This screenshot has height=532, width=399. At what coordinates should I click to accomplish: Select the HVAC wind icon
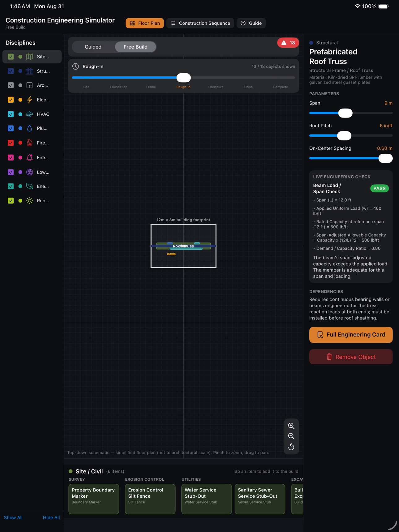[x=29, y=114]
